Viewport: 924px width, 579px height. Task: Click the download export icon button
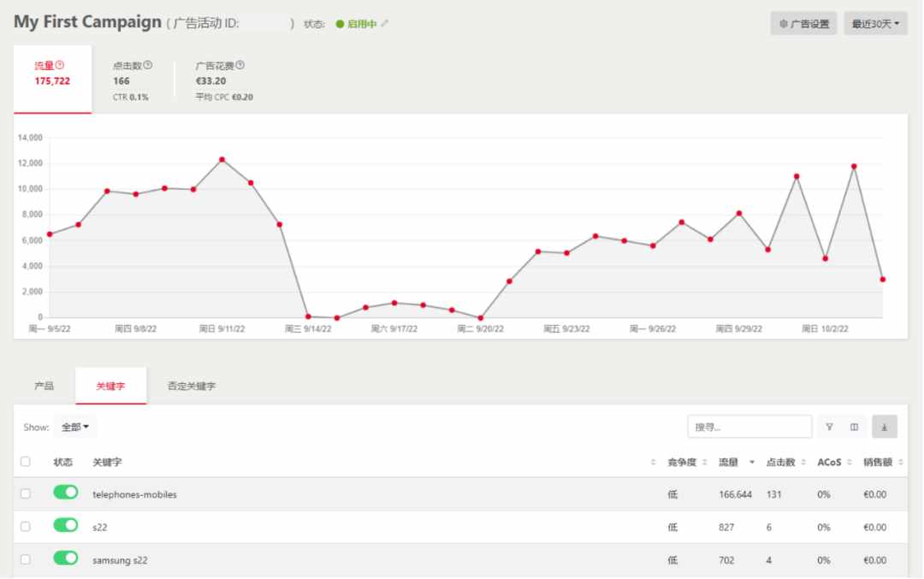point(885,427)
